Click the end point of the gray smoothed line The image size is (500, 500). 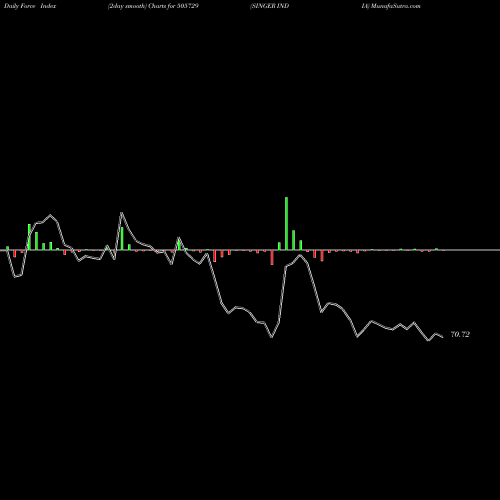pos(442,337)
